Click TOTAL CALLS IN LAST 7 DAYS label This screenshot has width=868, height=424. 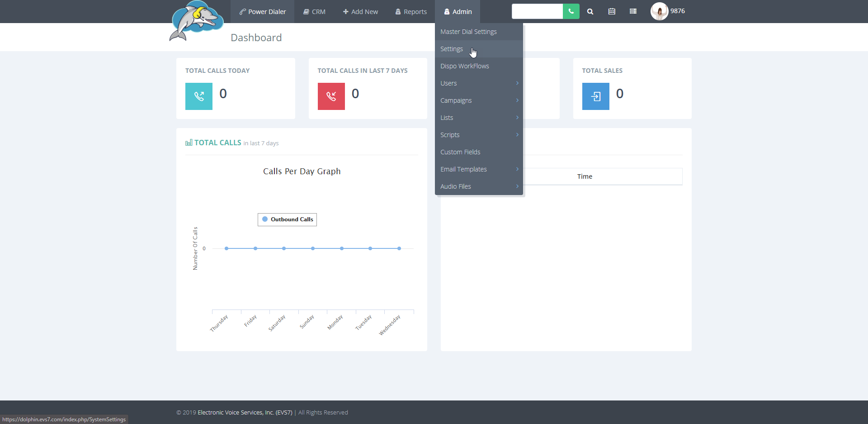point(363,71)
